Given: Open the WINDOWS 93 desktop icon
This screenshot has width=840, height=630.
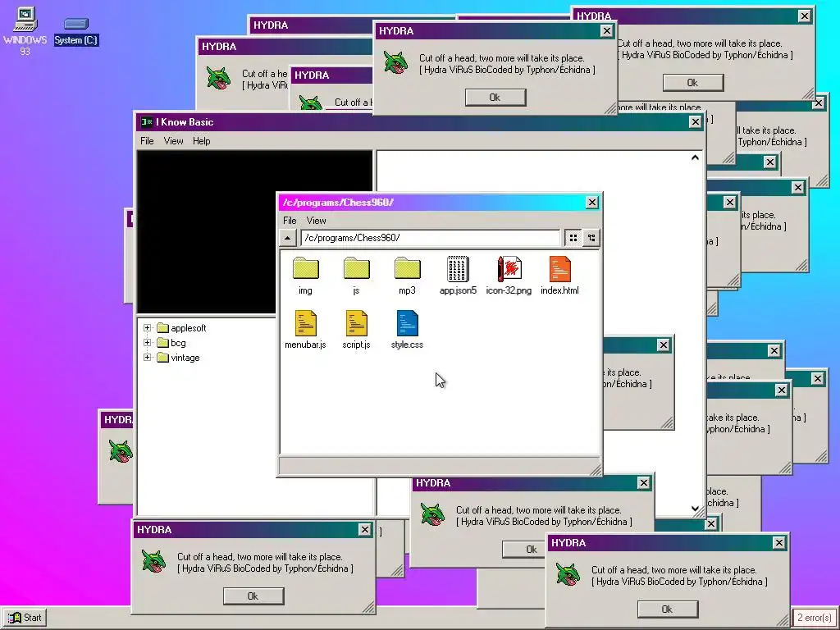Looking at the screenshot, I should (x=25, y=31).
